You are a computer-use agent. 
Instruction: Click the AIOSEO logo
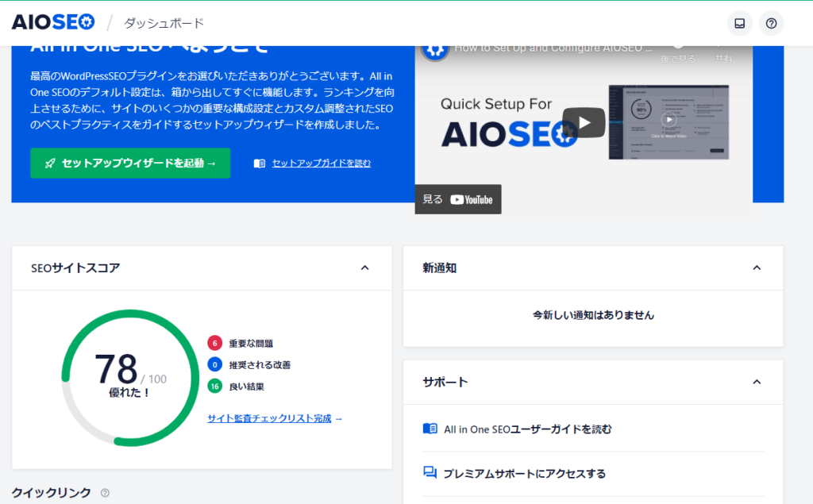pos(53,22)
